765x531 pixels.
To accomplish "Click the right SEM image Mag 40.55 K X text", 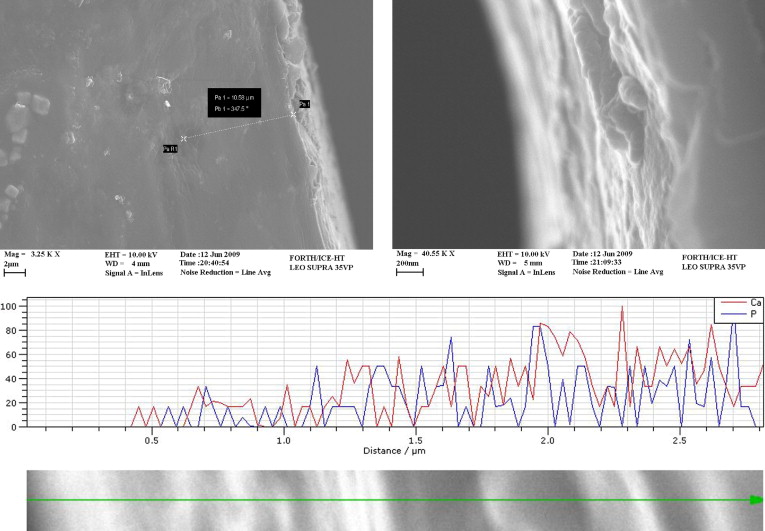I will (x=427, y=254).
